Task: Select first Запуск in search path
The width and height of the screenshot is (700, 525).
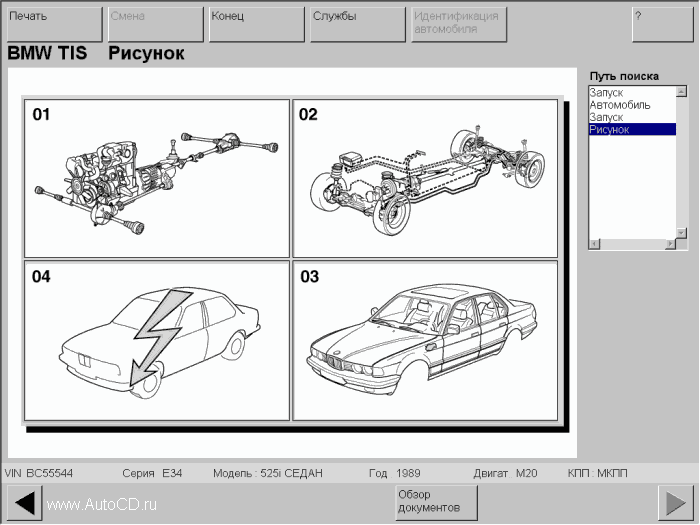Action: point(632,93)
